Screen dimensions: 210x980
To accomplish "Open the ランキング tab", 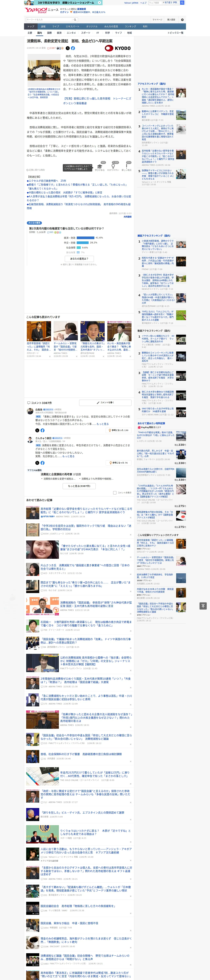I will (x=130, y=27).
